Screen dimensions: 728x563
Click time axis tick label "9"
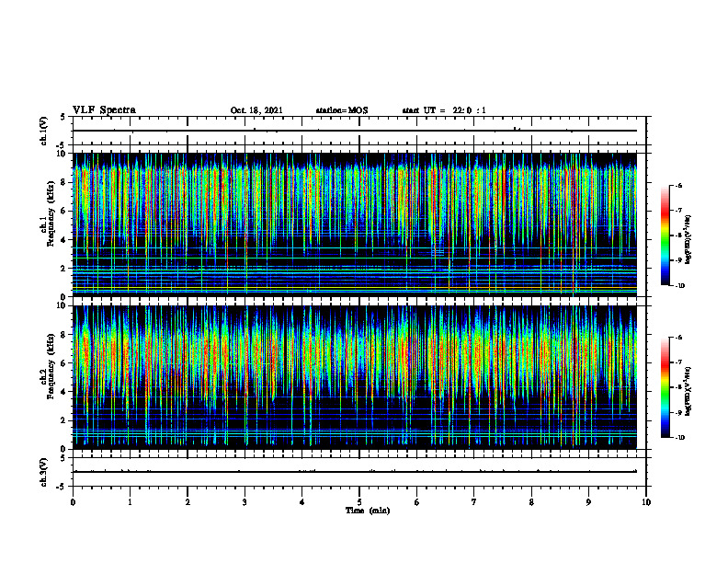[588, 502]
